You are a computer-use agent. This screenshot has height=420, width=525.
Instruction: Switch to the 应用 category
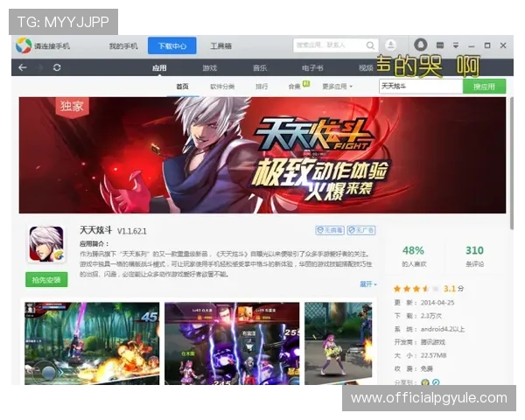coord(159,68)
